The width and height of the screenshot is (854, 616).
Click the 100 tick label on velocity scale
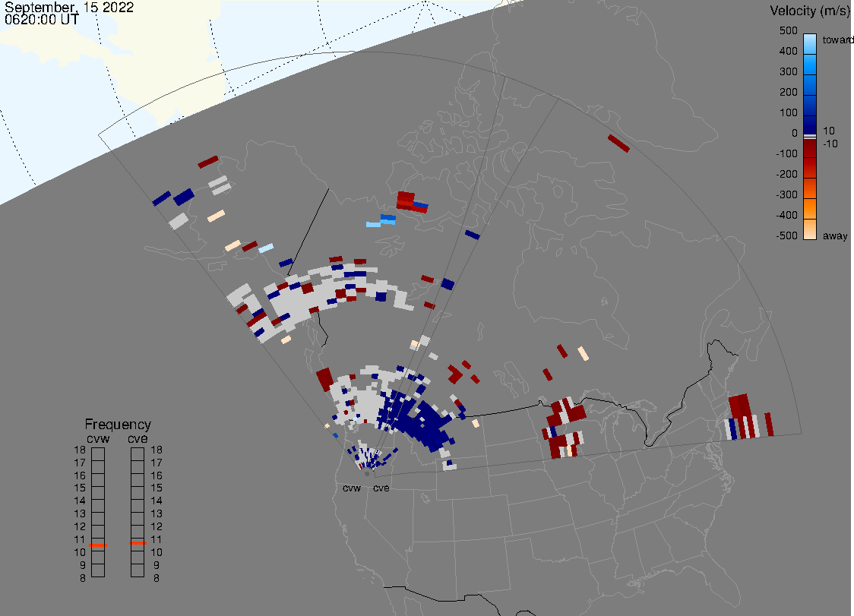[x=788, y=112]
